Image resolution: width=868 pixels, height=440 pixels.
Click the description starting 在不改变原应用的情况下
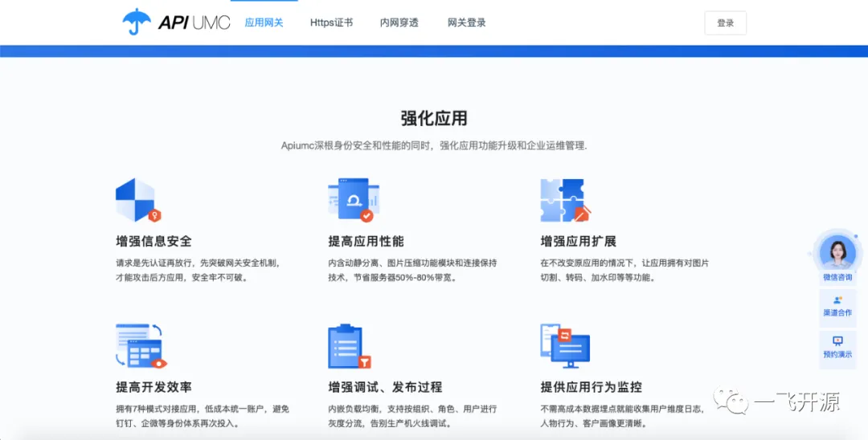point(624,271)
